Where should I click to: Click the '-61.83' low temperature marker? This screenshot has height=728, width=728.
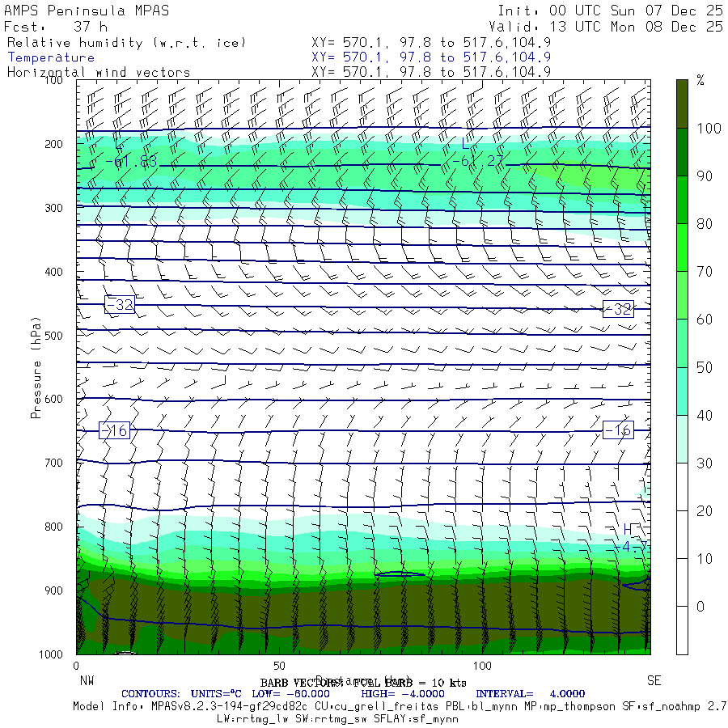click(131, 162)
